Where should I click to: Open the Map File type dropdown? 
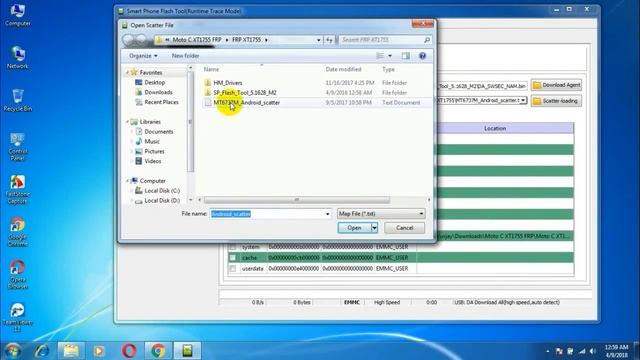tap(381, 213)
